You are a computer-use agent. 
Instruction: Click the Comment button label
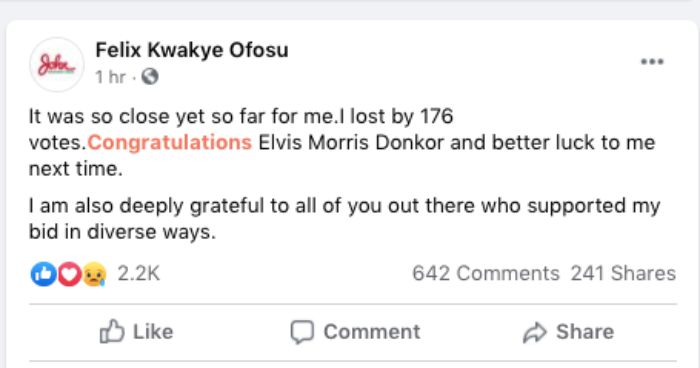[372, 332]
